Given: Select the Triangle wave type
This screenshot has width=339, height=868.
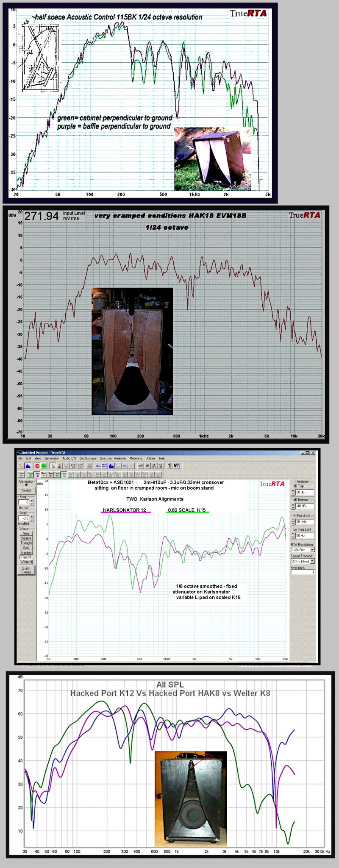Looking at the screenshot, I should coord(26,543).
